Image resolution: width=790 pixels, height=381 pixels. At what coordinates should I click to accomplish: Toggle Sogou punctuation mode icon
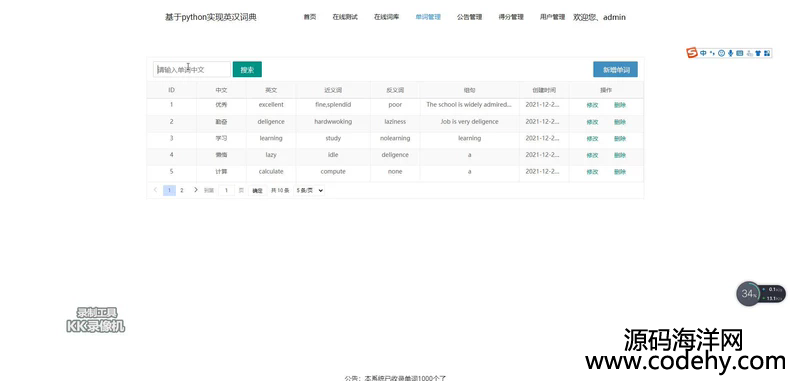pos(712,53)
